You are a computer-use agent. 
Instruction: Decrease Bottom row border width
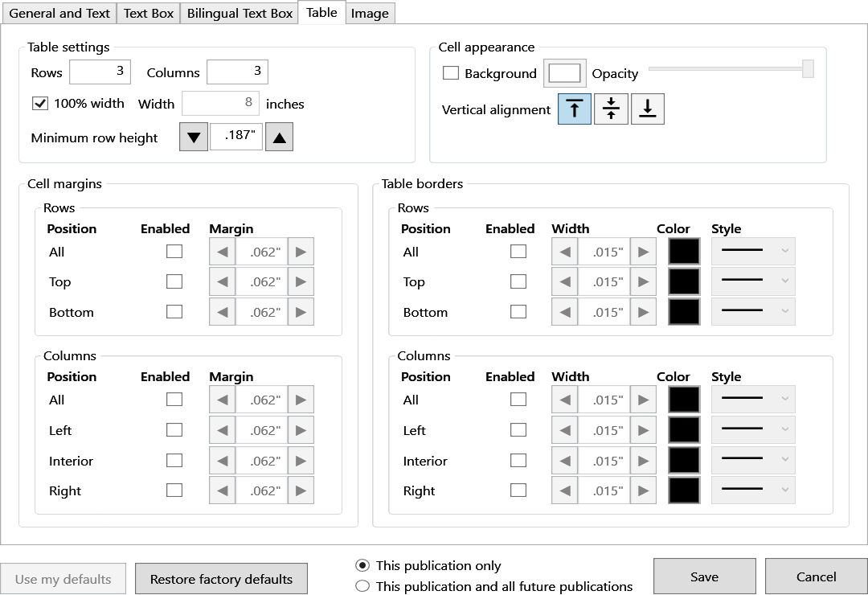(x=565, y=313)
